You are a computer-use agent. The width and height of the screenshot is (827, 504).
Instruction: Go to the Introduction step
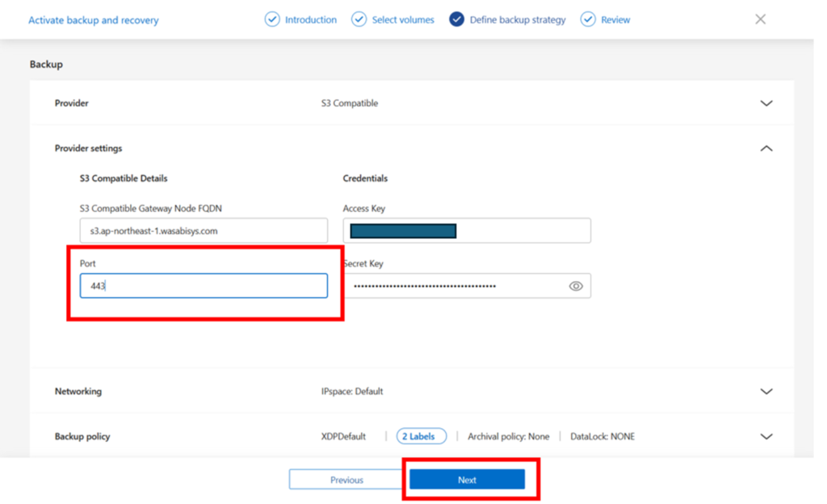tap(311, 20)
